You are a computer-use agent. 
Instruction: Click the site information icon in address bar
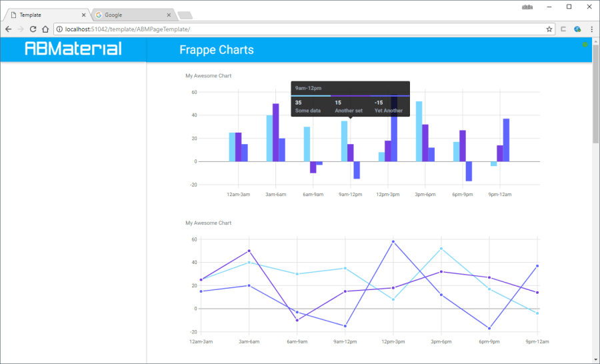59,29
